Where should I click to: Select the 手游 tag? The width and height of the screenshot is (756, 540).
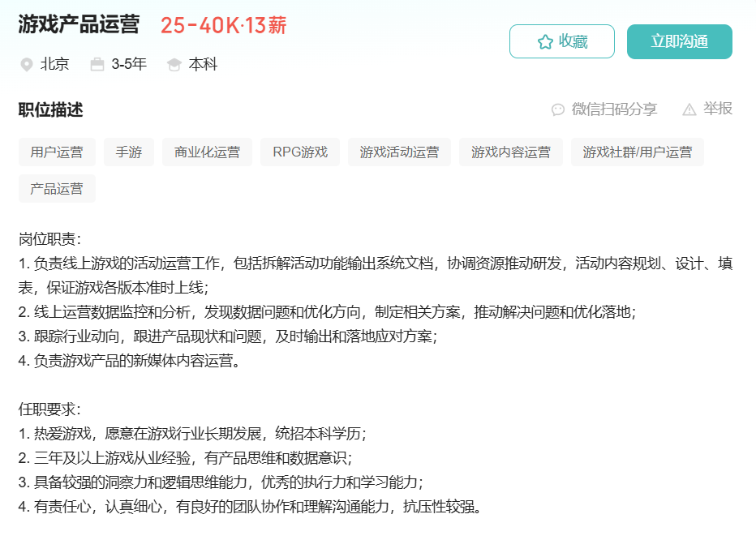[x=129, y=152]
